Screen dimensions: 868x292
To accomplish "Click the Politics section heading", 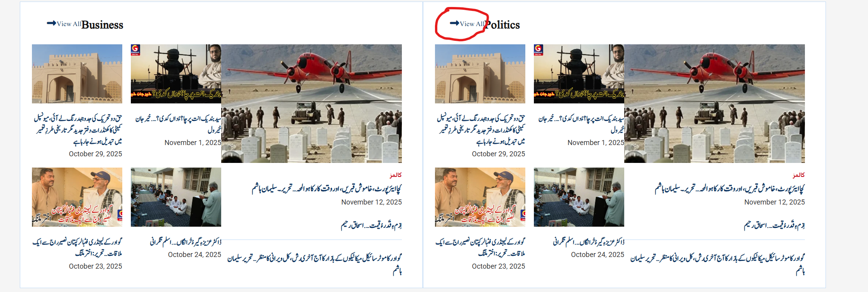I will (x=502, y=25).
